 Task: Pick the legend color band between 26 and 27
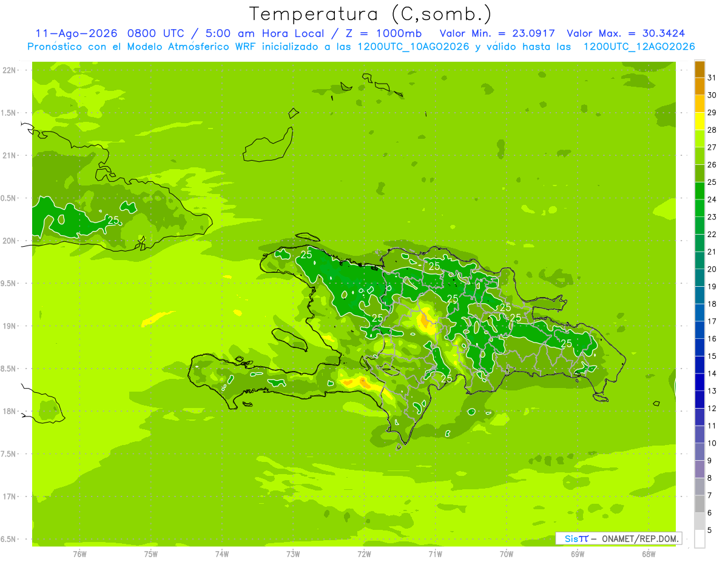click(699, 156)
